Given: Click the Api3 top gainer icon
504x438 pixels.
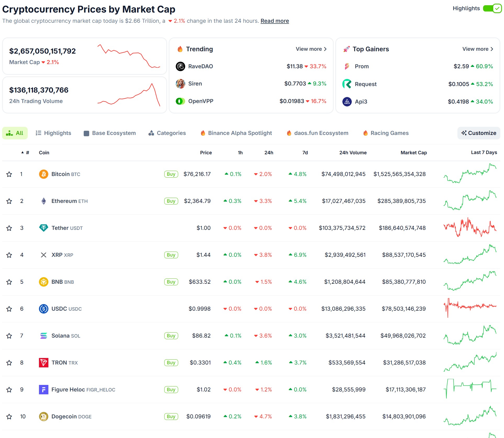Looking at the screenshot, I should point(347,101).
